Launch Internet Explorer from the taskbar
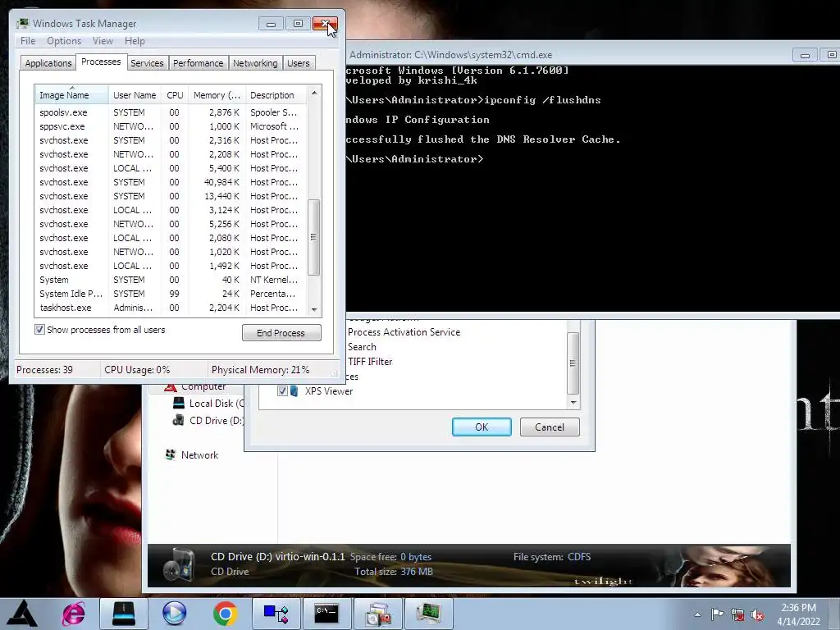This screenshot has width=840, height=630. pyautogui.click(x=73, y=614)
